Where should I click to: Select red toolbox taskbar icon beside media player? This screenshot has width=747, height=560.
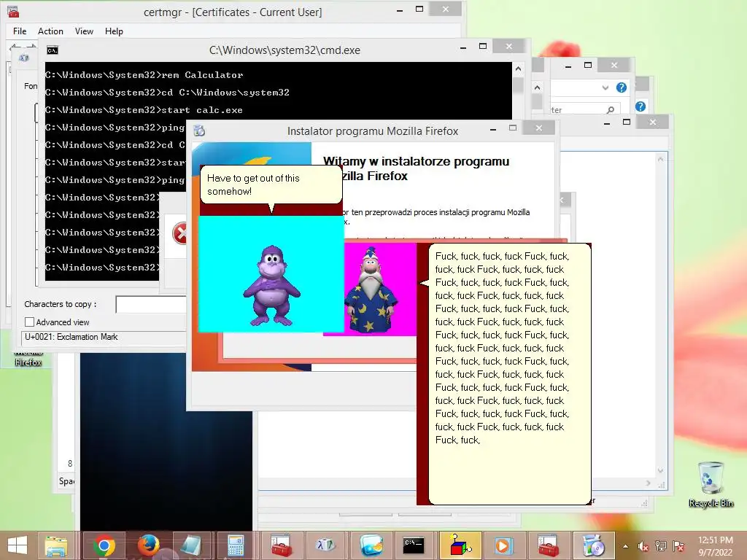click(x=548, y=545)
